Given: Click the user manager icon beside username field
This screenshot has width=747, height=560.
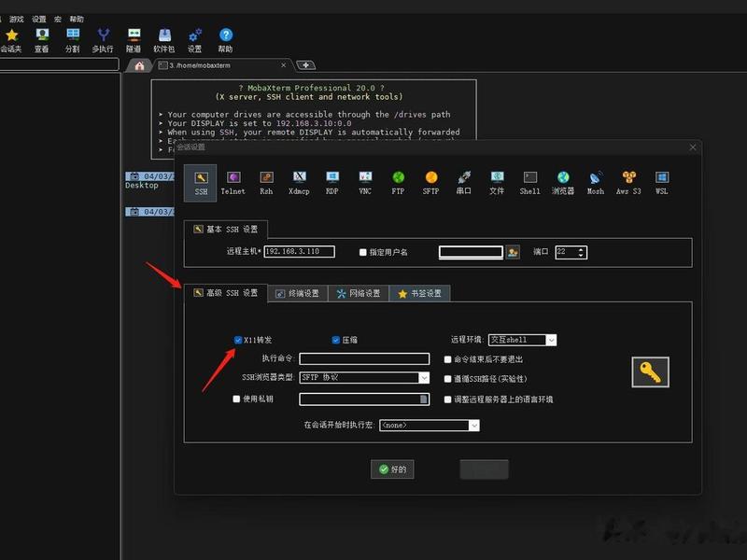Looking at the screenshot, I should [x=513, y=252].
